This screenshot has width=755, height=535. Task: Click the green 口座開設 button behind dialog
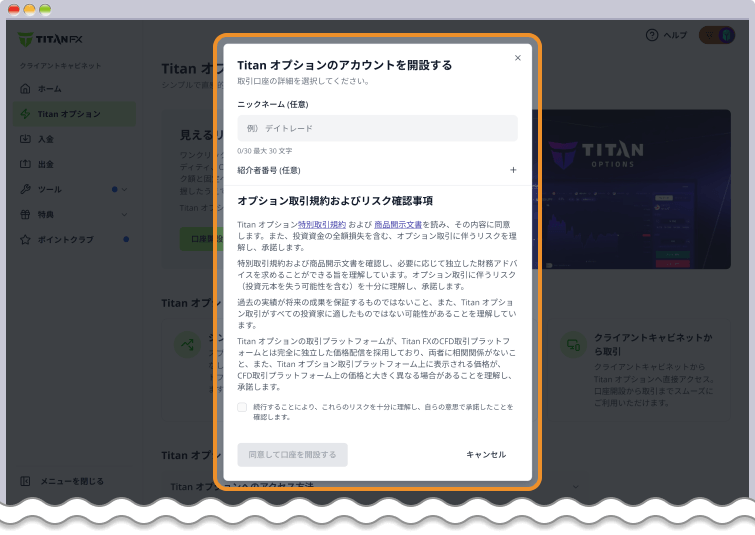click(x=201, y=239)
